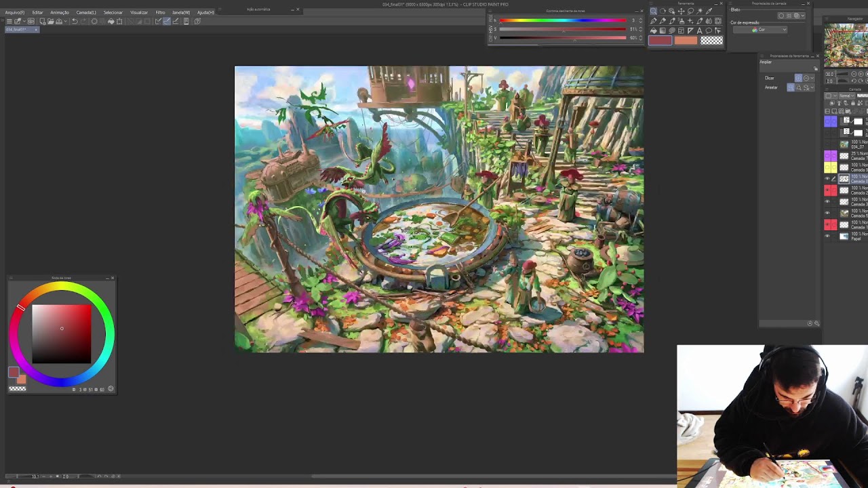Screen dimensions: 868x488
Task: Click the Undo arrow in command bar
Action: (75, 21)
